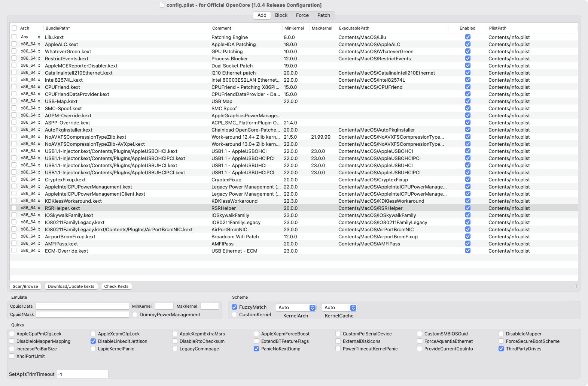Switch to the Add tab
The width and height of the screenshot is (588, 386).
(x=262, y=15)
